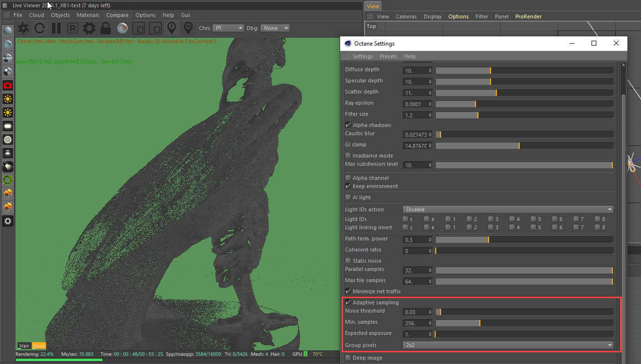Open the Presets menu in Octane Settings
This screenshot has width=641, height=364.
pos(388,56)
